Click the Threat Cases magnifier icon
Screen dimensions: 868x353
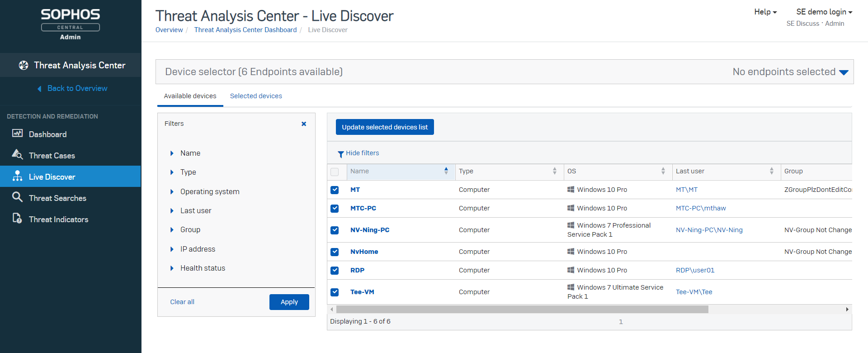[x=17, y=155]
